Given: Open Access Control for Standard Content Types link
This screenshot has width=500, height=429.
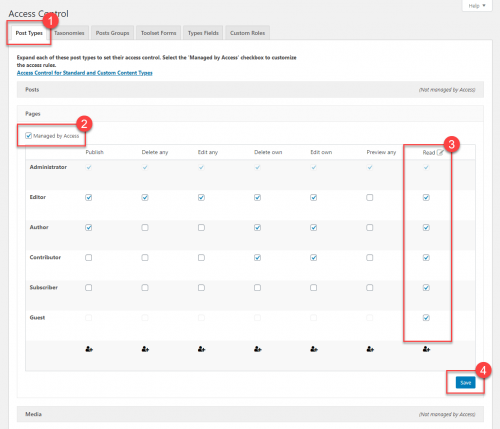Looking at the screenshot, I should click(85, 73).
